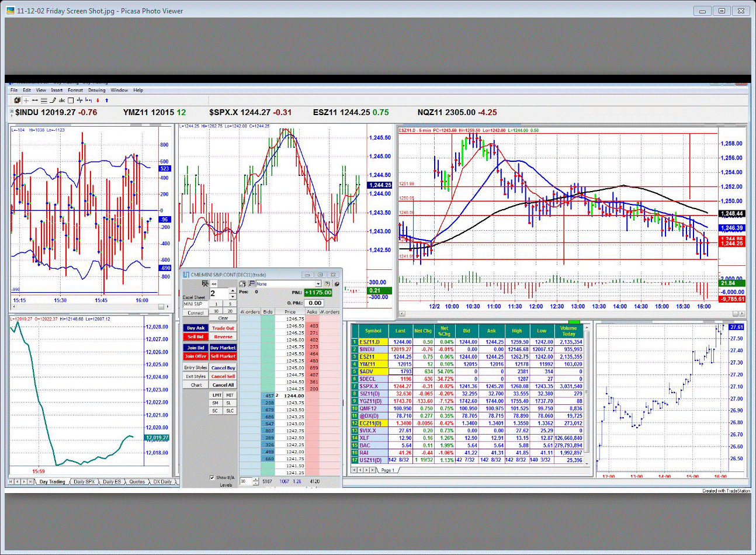Open the None account dropdown
The height and width of the screenshot is (555, 756).
(318, 284)
